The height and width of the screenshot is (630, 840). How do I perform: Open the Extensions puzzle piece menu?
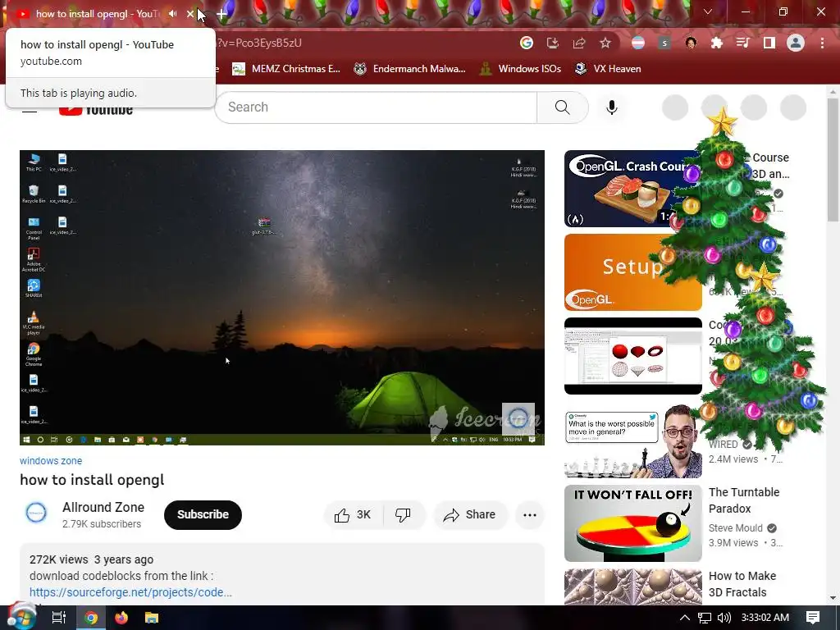pos(717,43)
